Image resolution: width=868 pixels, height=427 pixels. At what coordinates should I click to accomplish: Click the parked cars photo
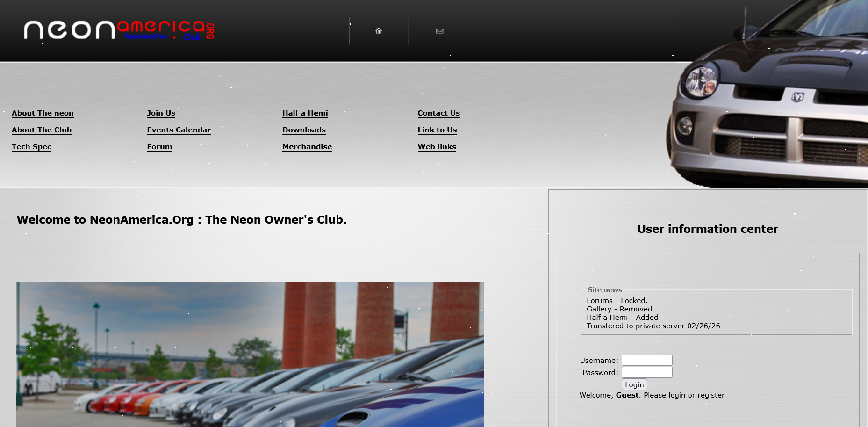250,355
